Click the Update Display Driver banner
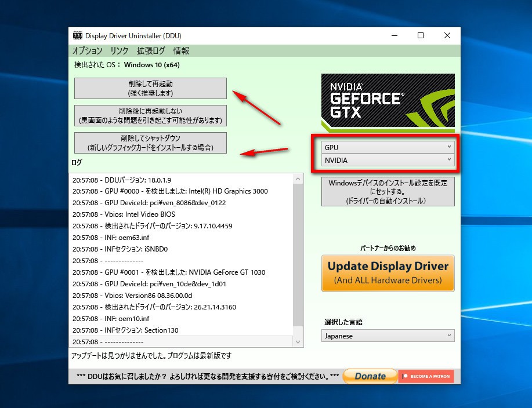532x408 pixels. pyautogui.click(x=388, y=273)
